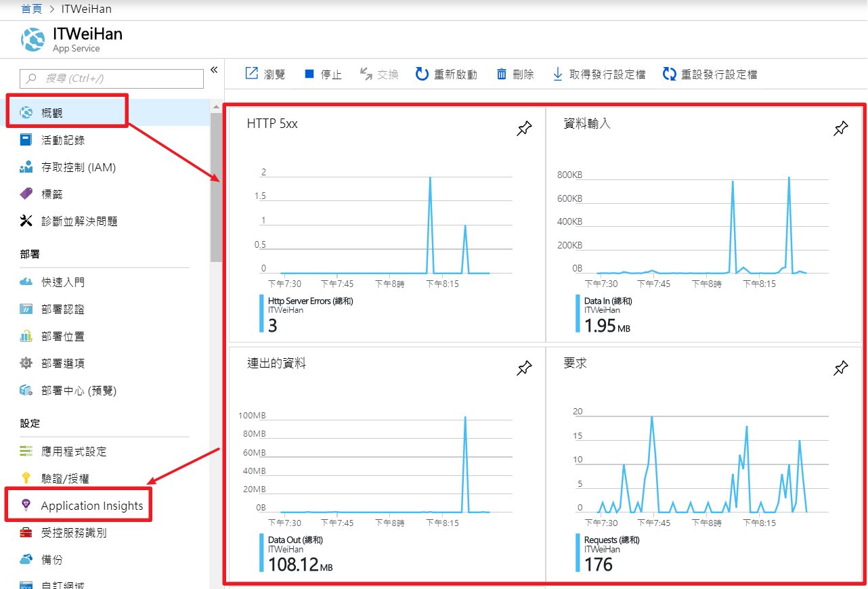This screenshot has width=868, height=589.
Task: Focus the 搜尋 (Ctrl+/) search box
Action: (x=112, y=79)
